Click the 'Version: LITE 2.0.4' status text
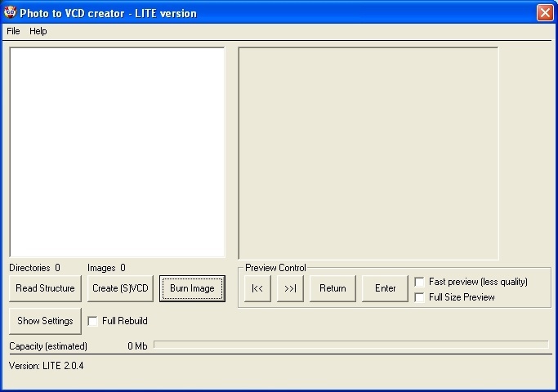The height and width of the screenshot is (392, 558). (x=47, y=366)
